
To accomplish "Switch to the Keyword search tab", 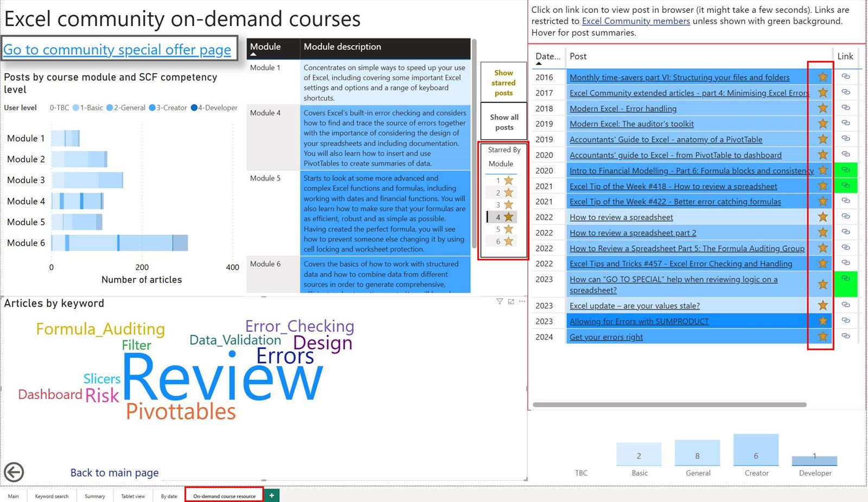I will (x=52, y=496).
